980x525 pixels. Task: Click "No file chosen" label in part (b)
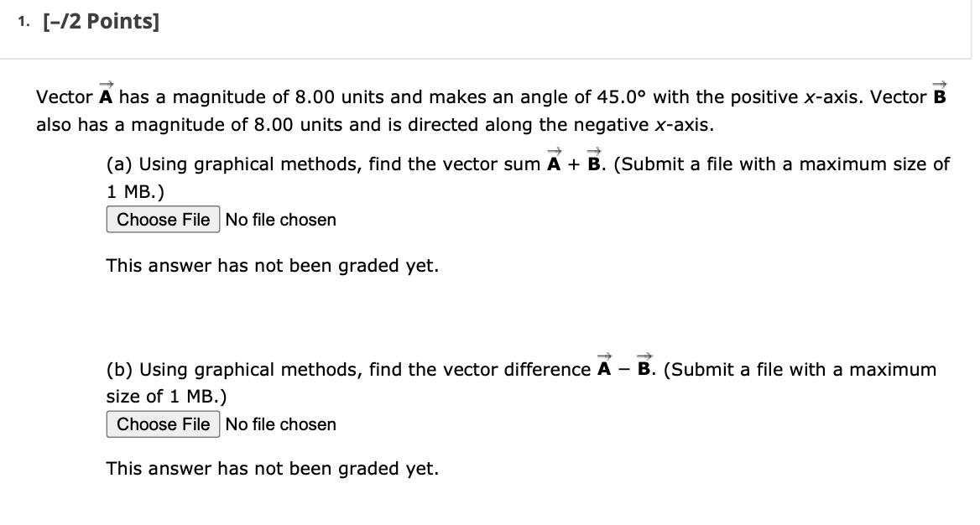coord(280,424)
